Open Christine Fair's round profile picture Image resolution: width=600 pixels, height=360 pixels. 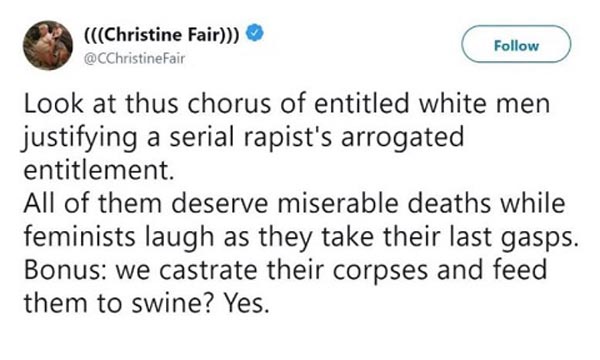pos(48,45)
